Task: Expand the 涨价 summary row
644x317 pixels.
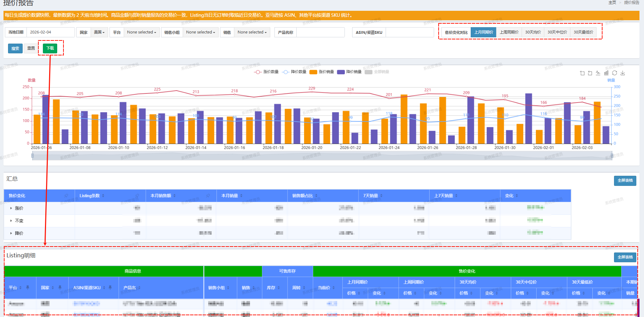Action: pos(11,208)
